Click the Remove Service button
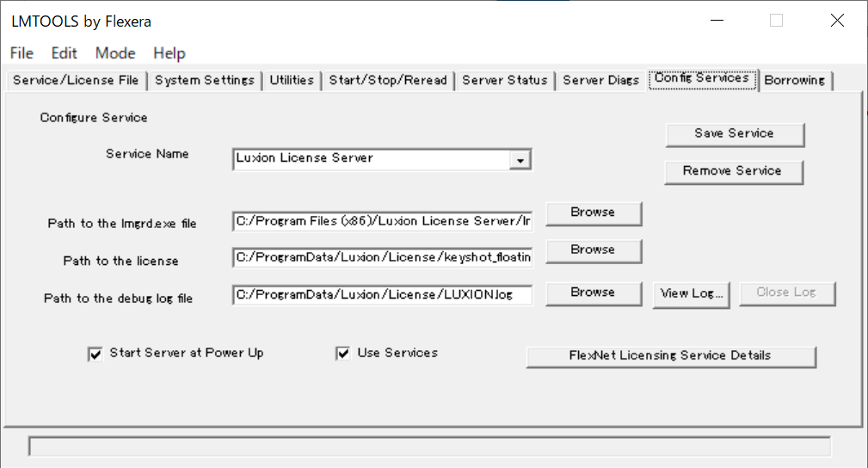The image size is (868, 468). (x=734, y=172)
